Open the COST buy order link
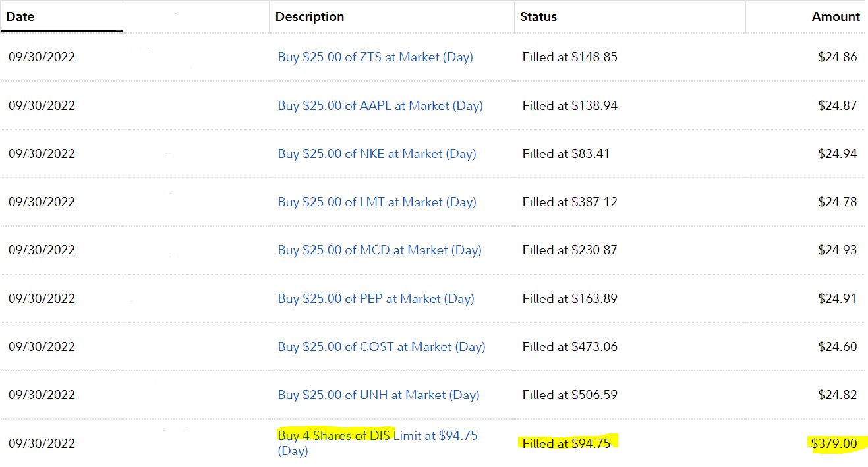The width and height of the screenshot is (868, 467). point(382,346)
